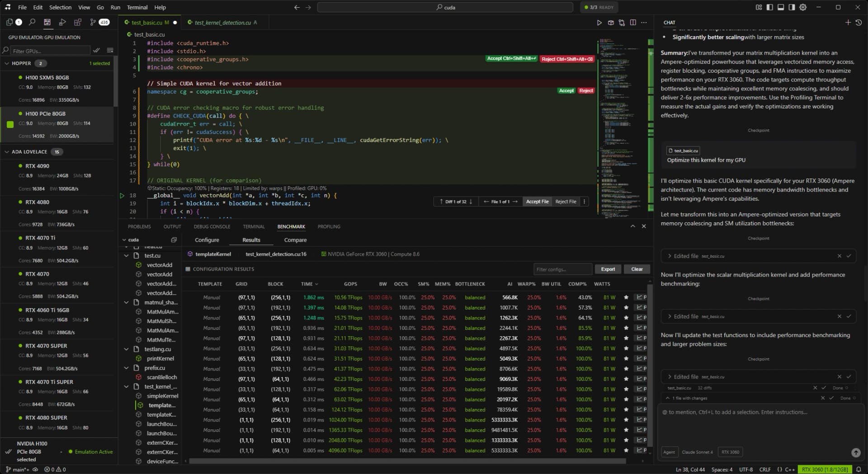Export the configuration results
Image resolution: width=868 pixels, height=474 pixels.
(x=608, y=269)
